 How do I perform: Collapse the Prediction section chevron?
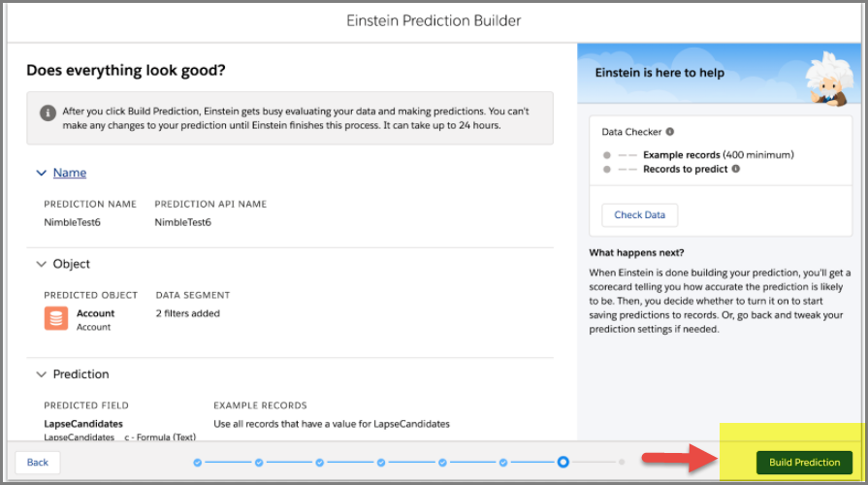[x=41, y=374]
